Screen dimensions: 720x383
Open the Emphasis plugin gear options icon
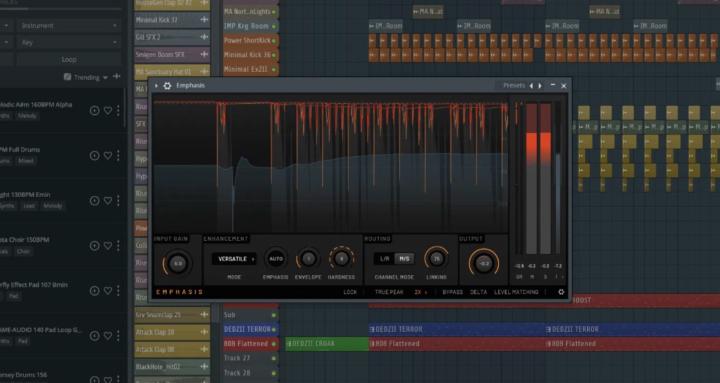167,86
